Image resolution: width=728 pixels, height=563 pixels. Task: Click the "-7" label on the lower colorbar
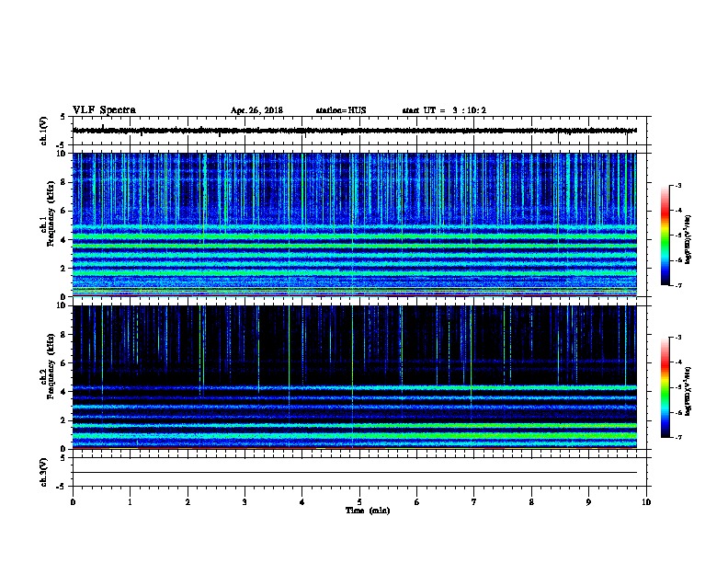677,437
